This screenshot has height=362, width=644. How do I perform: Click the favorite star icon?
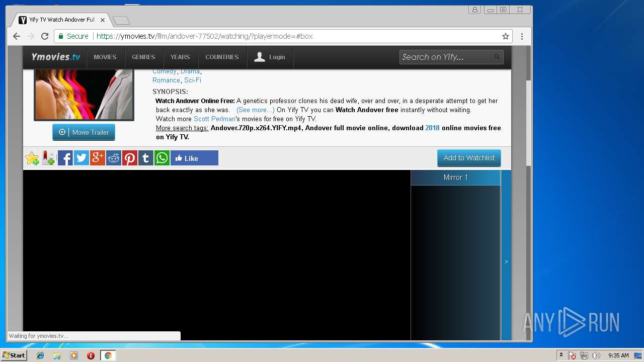(x=32, y=158)
